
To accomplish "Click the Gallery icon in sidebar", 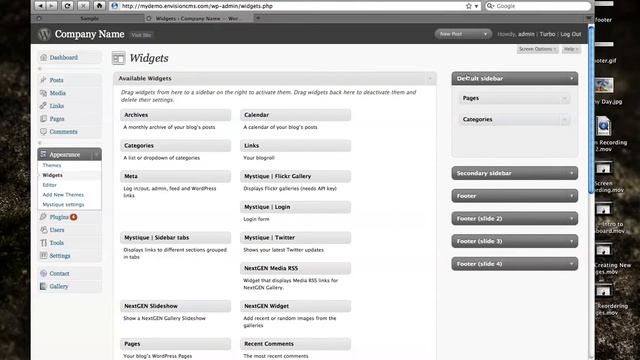I will (43, 286).
